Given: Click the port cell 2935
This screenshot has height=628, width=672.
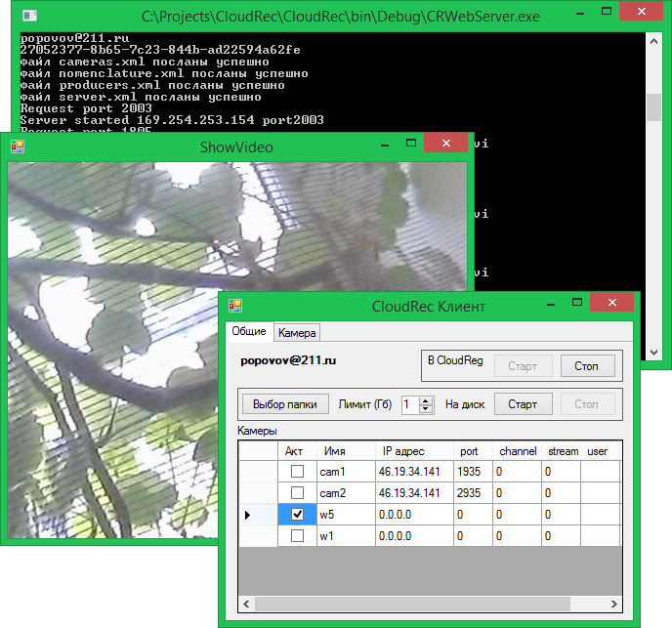Looking at the screenshot, I should click(473, 493).
